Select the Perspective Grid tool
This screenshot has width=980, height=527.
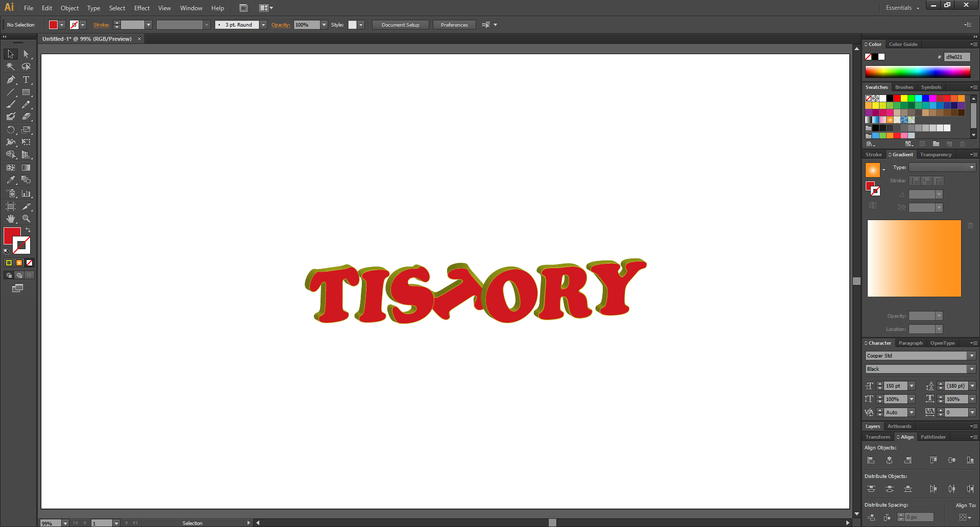point(26,155)
